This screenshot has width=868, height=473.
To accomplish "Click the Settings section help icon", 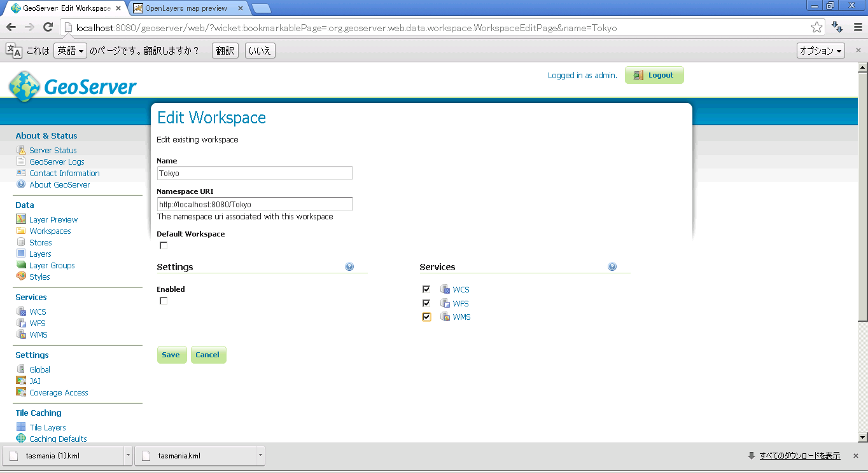I will [x=349, y=267].
